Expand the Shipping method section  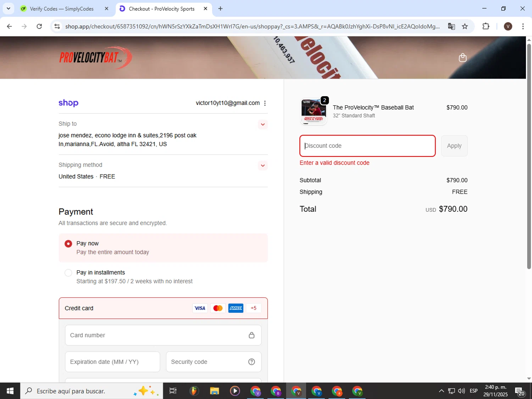point(263,166)
